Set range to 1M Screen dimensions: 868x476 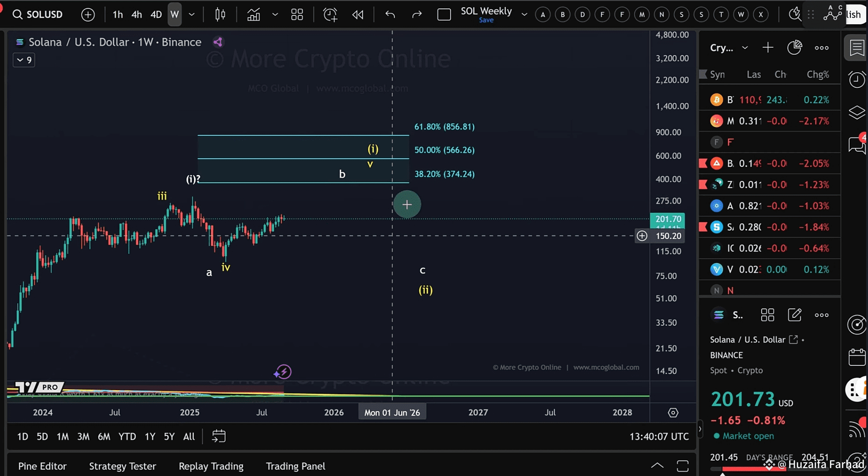click(62, 436)
